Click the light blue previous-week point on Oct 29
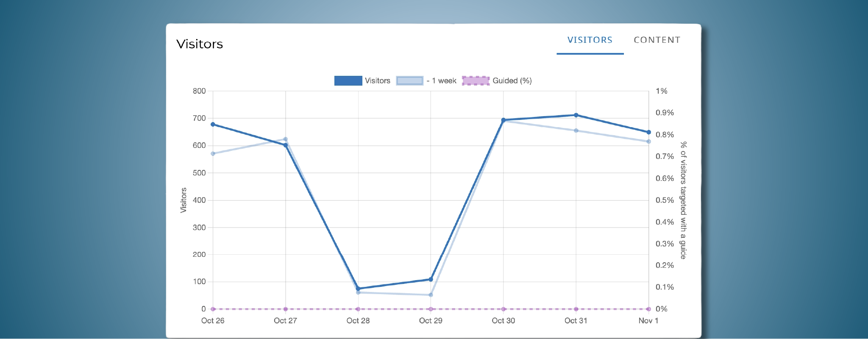This screenshot has height=339, width=868. pyautogui.click(x=431, y=295)
